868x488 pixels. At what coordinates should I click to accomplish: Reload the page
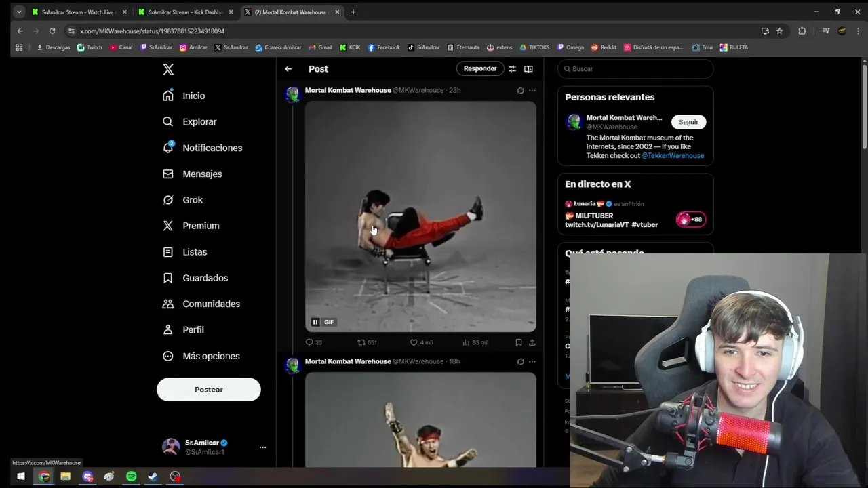[x=52, y=30]
